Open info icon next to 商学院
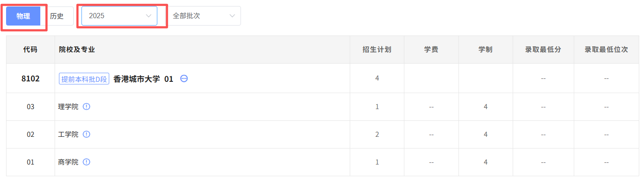The height and width of the screenshot is (184, 644). tap(86, 162)
